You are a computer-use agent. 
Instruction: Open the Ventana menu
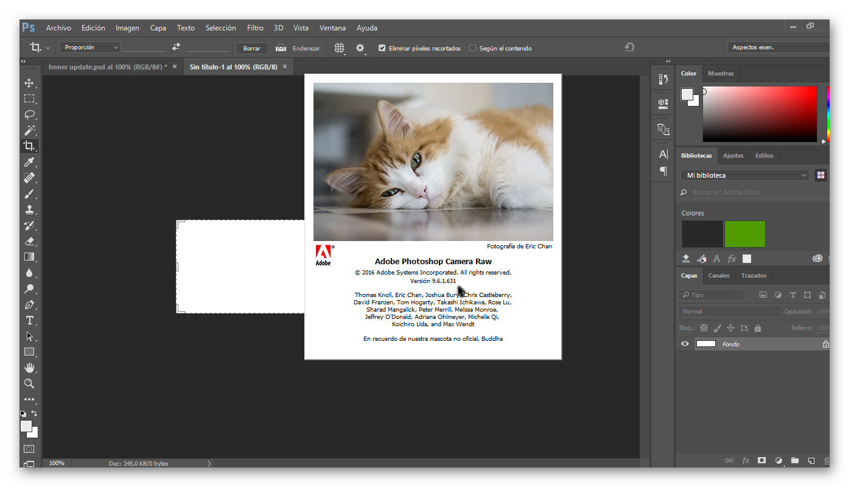tap(332, 28)
